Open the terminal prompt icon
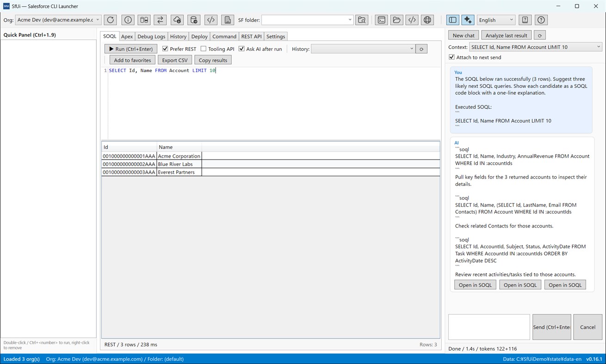This screenshot has height=364, width=606. pos(381,20)
